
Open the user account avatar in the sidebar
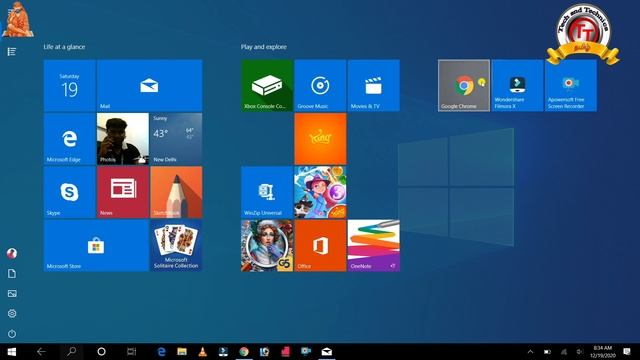pyautogui.click(x=12, y=253)
